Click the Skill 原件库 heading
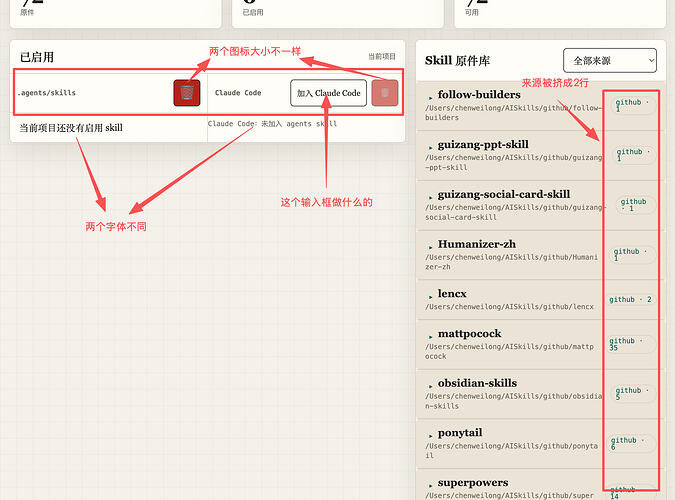Screen dimensions: 675x500 pos(457,61)
